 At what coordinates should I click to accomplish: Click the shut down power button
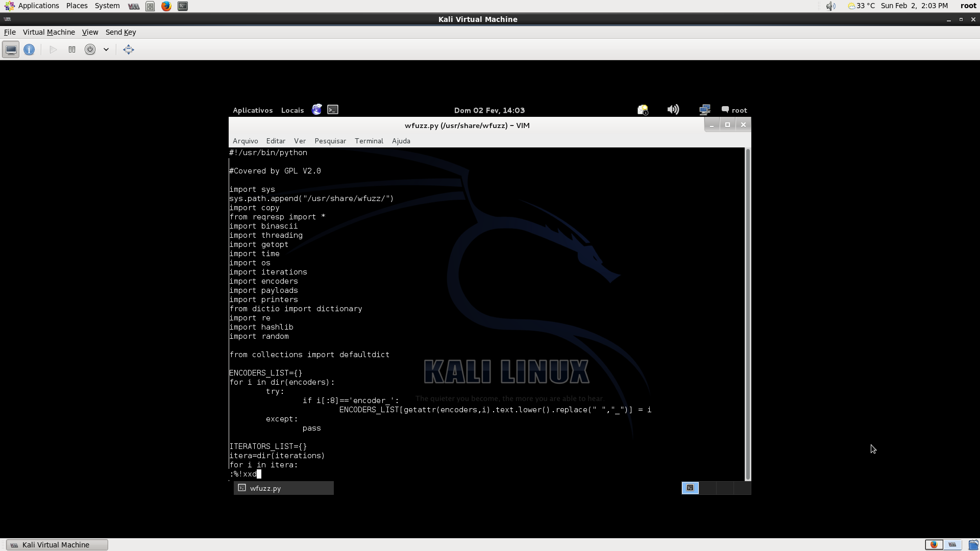pyautogui.click(x=90, y=49)
